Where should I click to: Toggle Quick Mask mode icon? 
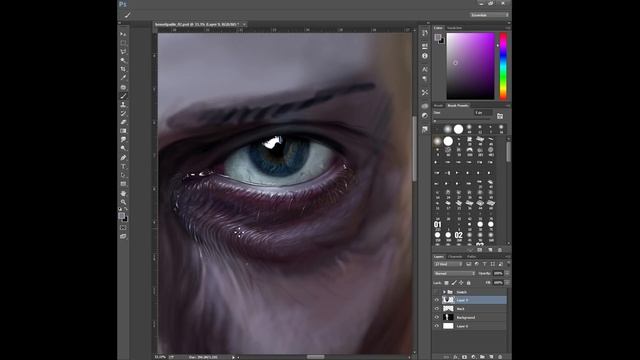click(x=123, y=228)
